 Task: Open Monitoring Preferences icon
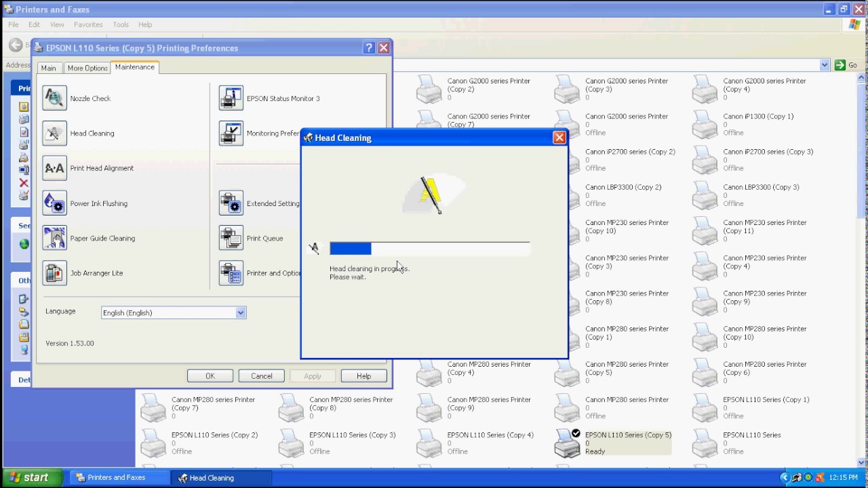tap(231, 134)
